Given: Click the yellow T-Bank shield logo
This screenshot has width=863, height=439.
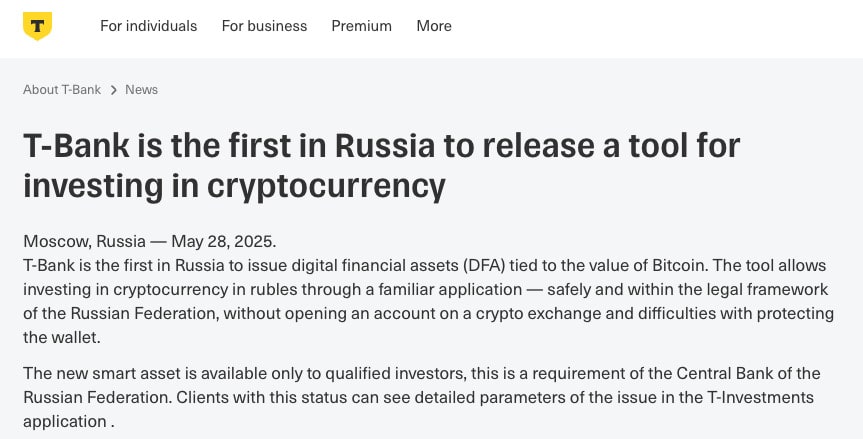Looking at the screenshot, I should pos(37,26).
